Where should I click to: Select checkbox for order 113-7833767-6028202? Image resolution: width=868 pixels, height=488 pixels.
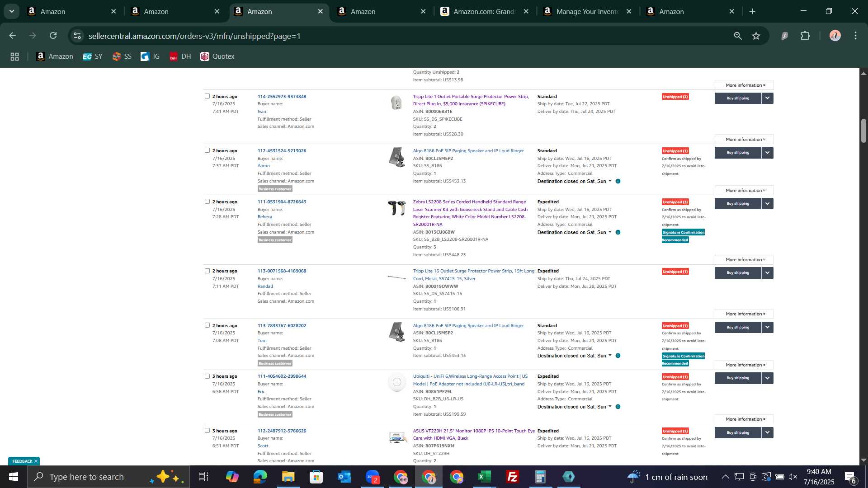tap(207, 325)
